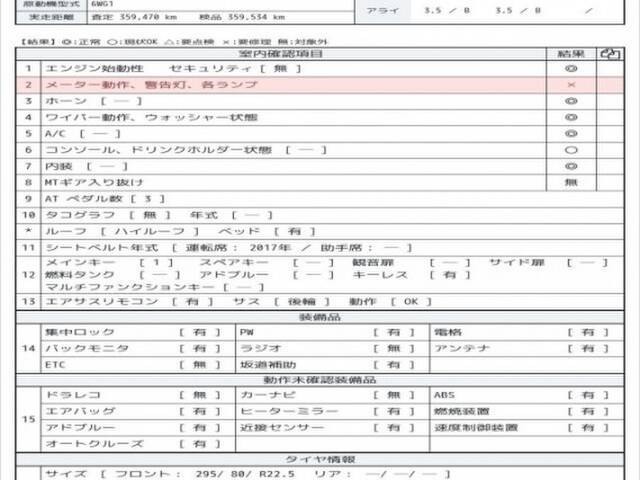The height and width of the screenshot is (480, 640).
Task: Select the フロント 295/80/R22.5 tire size
Action: tap(204, 474)
